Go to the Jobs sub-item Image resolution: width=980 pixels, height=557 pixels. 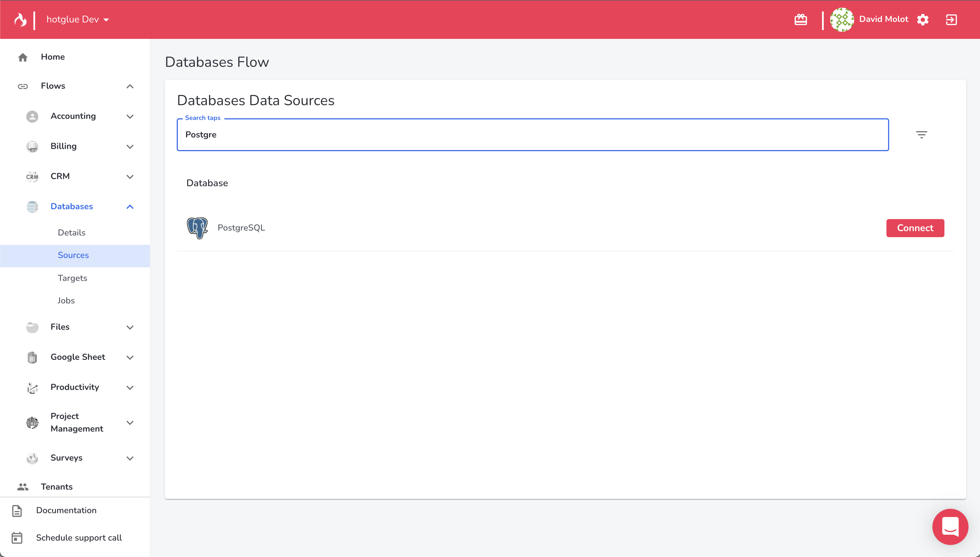click(x=66, y=301)
